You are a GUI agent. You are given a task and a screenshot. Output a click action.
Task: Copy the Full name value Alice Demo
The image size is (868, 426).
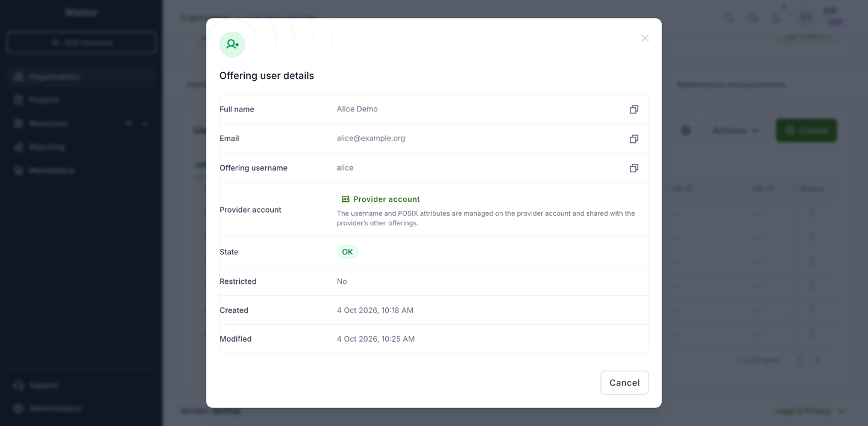(x=634, y=110)
